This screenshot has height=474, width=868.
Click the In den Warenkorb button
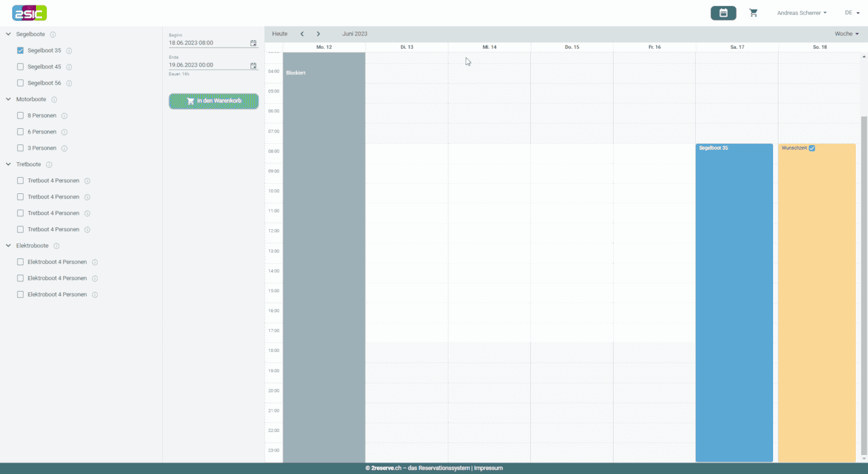pos(214,101)
